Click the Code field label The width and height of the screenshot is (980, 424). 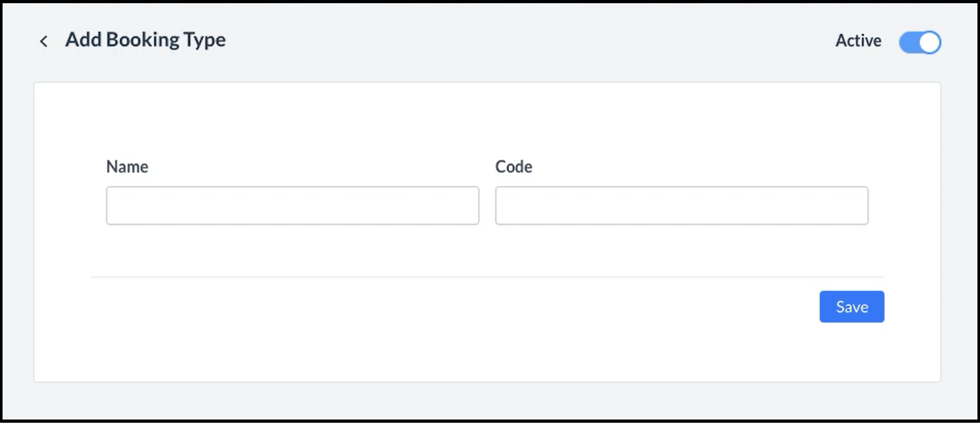(513, 167)
